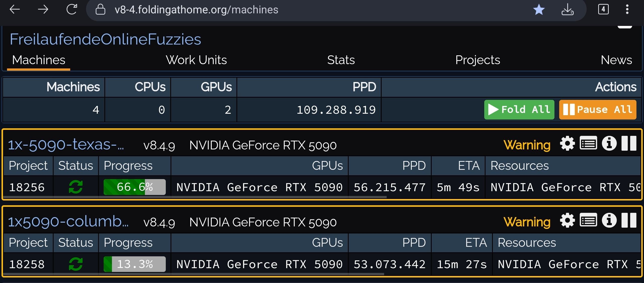
Task: Show info details for 1x-5090-texas machine
Action: point(609,144)
